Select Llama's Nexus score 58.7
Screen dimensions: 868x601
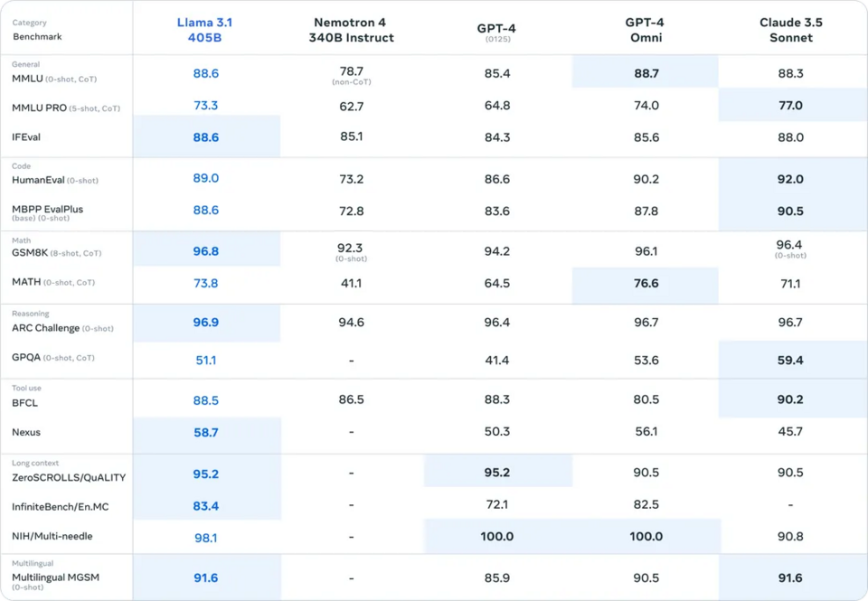click(206, 433)
